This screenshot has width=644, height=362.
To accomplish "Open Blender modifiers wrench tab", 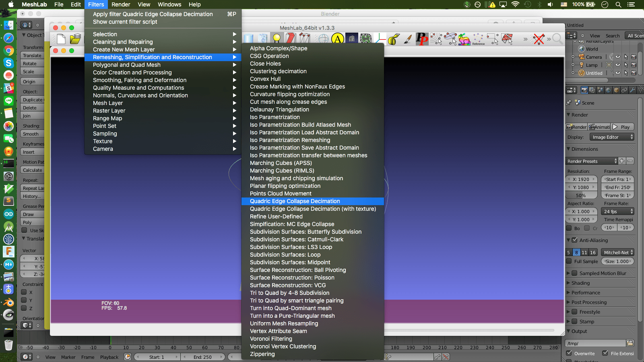I will 632,90.
